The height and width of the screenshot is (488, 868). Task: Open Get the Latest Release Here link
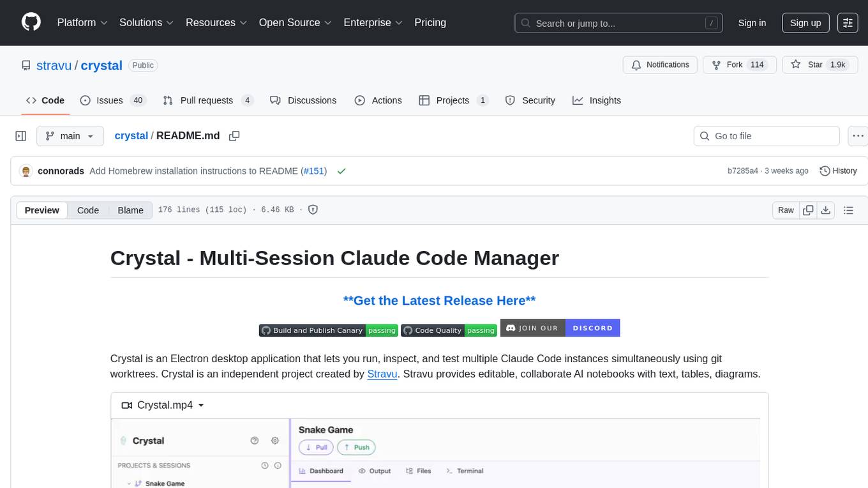pos(439,300)
